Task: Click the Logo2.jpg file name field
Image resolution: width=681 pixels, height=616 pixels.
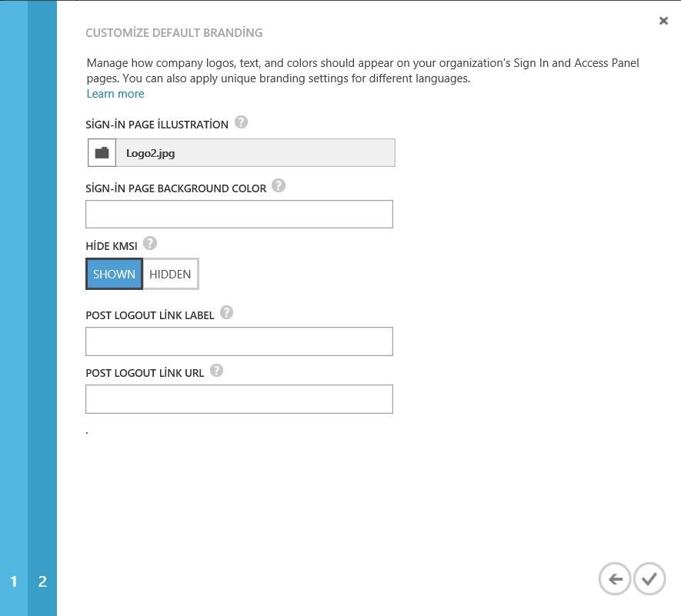Action: pyautogui.click(x=255, y=153)
